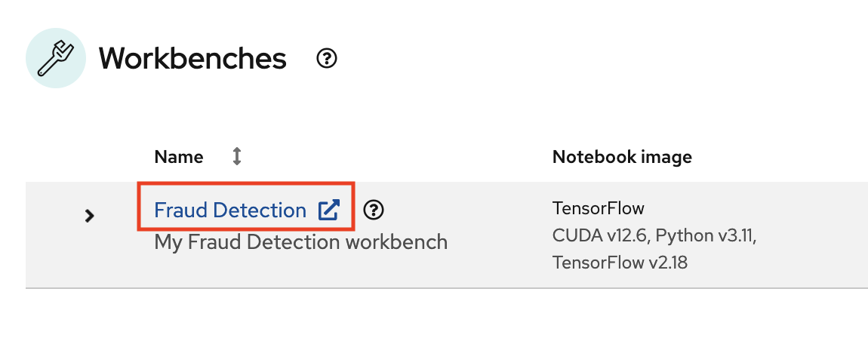Open the Fraud Detection workbench link
868x341 pixels.
[x=230, y=210]
